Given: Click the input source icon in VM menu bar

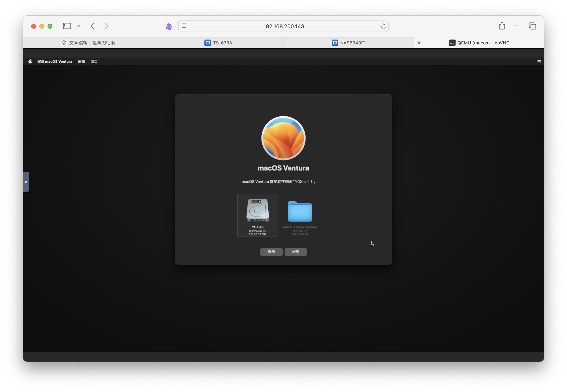Looking at the screenshot, I should click(539, 62).
